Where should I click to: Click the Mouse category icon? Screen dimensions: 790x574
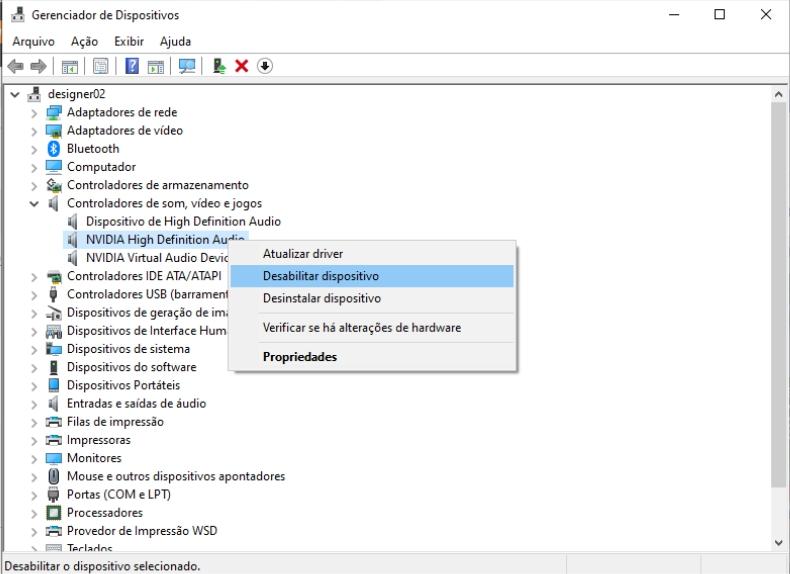53,476
